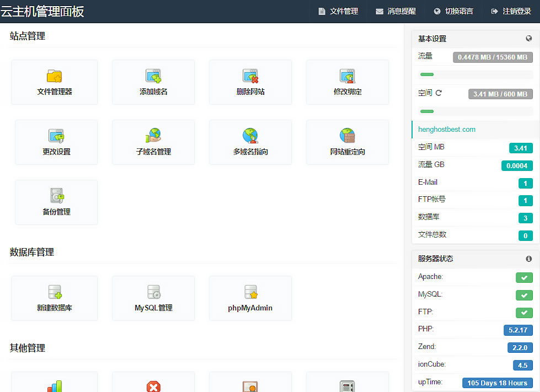Click the traffic usage progress bar
Screen dimensions: 540x392
pyautogui.click(x=475, y=74)
